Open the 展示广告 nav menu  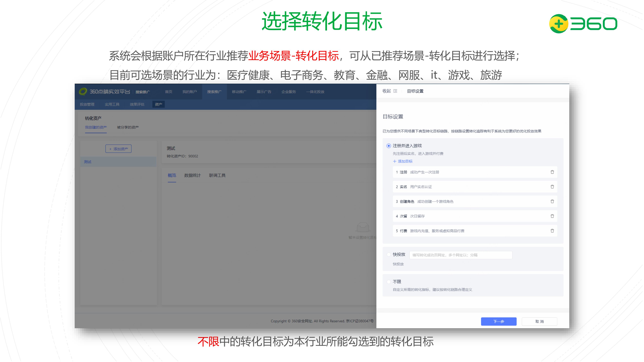pyautogui.click(x=264, y=92)
